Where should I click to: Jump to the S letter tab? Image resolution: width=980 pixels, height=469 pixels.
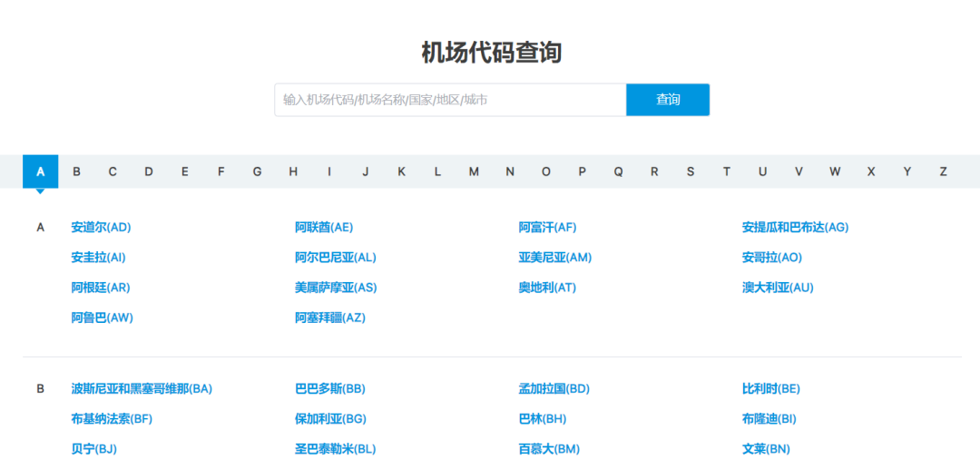click(x=691, y=171)
